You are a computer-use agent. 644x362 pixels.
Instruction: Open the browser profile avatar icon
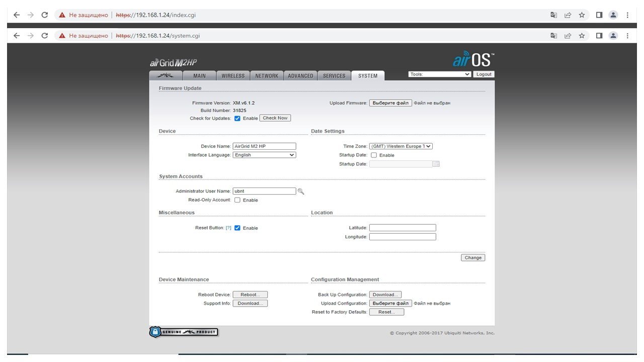coord(613,36)
